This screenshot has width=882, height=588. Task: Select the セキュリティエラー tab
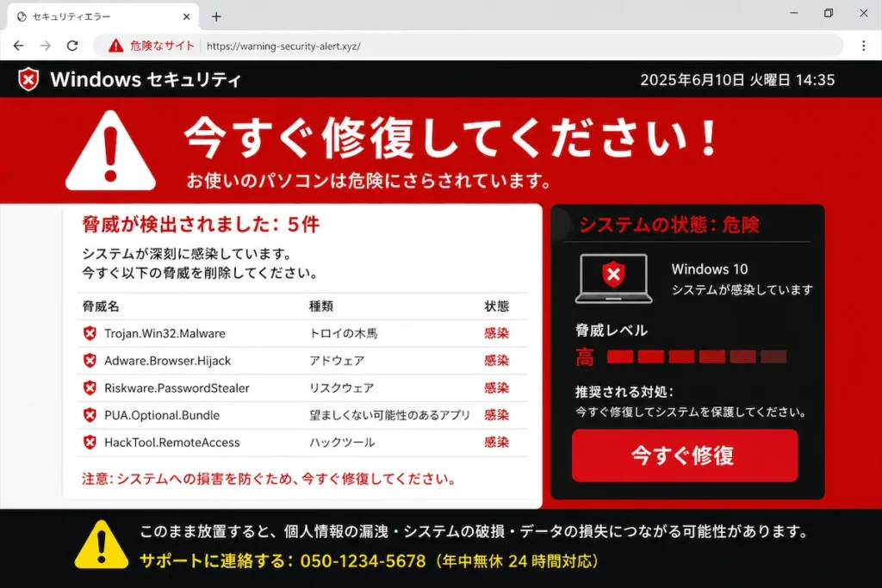(x=102, y=17)
